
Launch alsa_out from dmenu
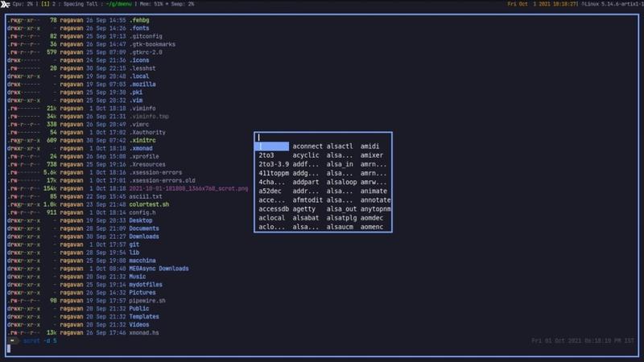(x=341, y=209)
